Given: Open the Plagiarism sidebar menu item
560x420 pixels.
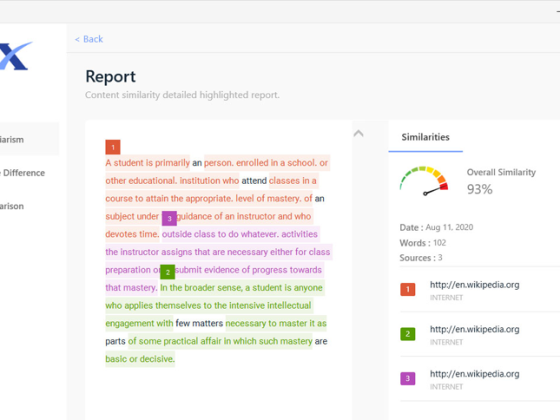Looking at the screenshot, I should coord(29,139).
